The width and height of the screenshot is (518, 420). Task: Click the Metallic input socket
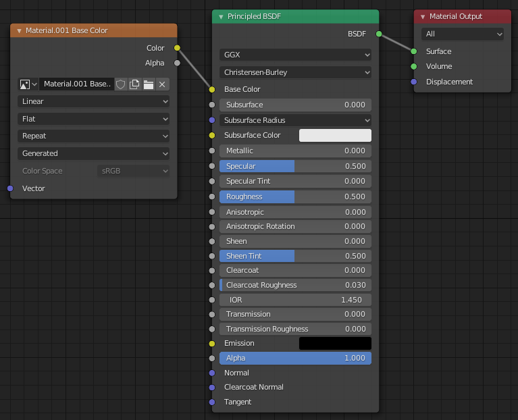(212, 151)
